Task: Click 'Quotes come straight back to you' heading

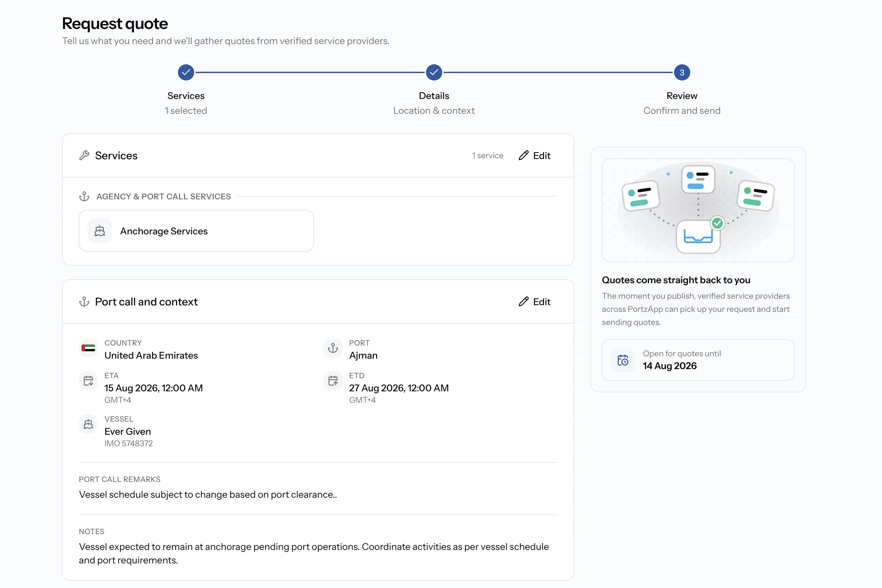Action: 676,280
